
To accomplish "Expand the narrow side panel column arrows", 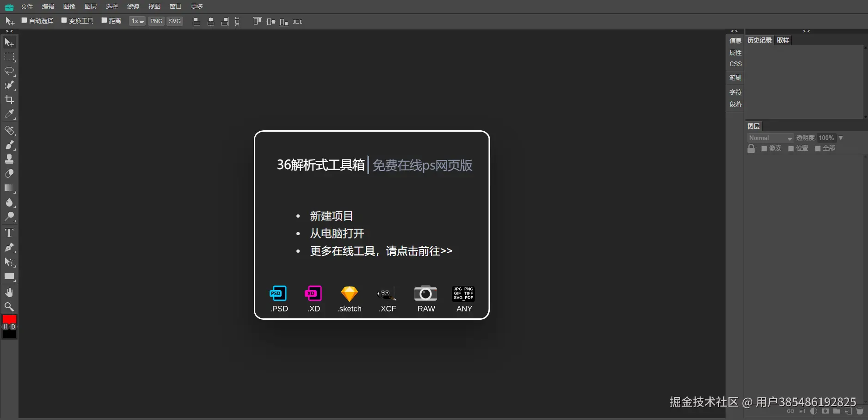I will tap(734, 31).
